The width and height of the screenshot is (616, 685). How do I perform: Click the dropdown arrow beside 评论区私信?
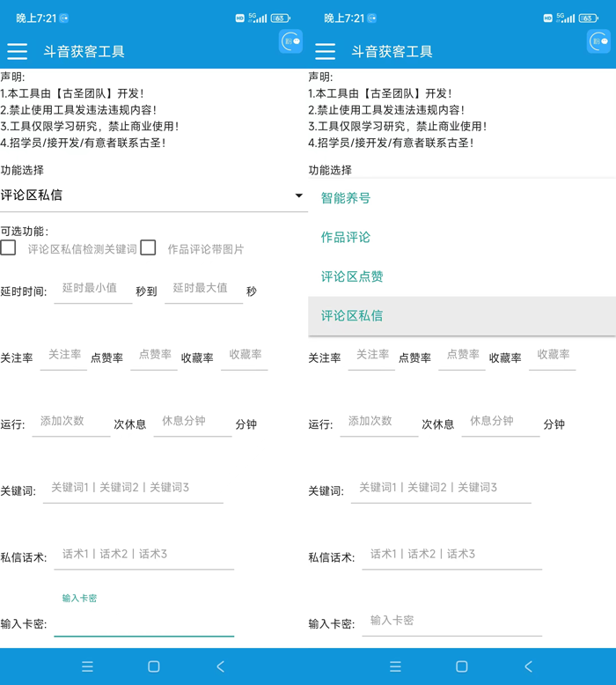[298, 195]
